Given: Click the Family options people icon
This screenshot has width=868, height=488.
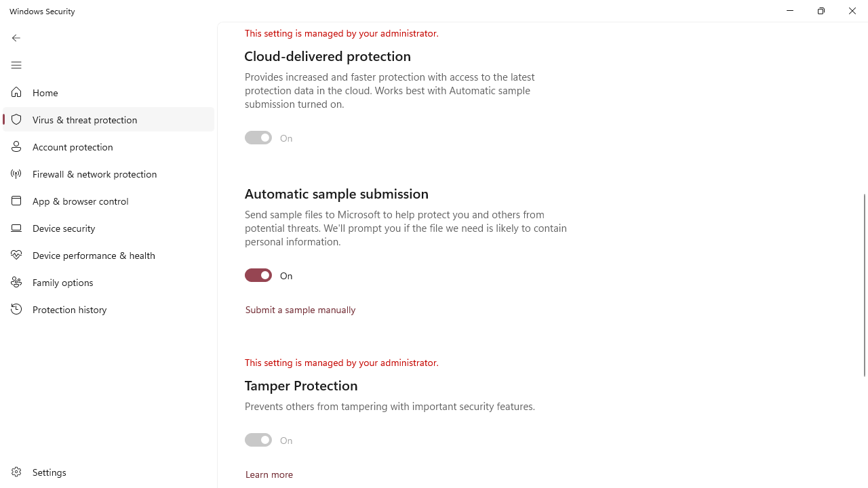Looking at the screenshot, I should [x=16, y=282].
